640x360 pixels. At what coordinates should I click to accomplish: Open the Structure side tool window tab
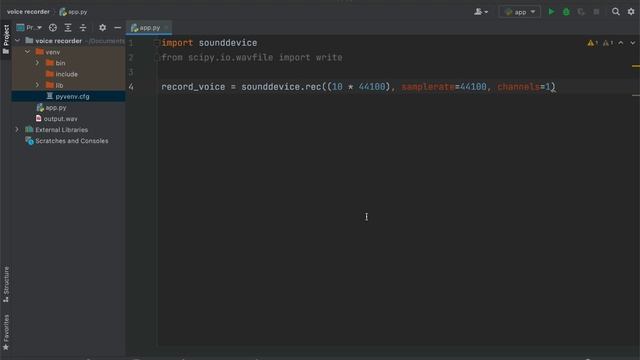pos(6,284)
